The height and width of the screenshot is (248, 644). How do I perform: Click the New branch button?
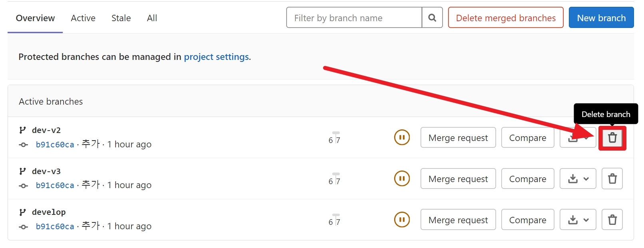tap(601, 18)
